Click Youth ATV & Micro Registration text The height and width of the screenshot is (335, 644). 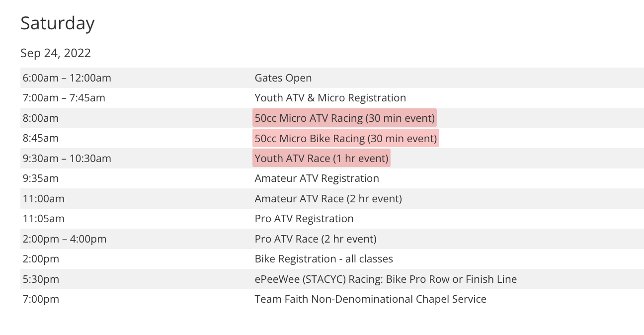coord(330,98)
